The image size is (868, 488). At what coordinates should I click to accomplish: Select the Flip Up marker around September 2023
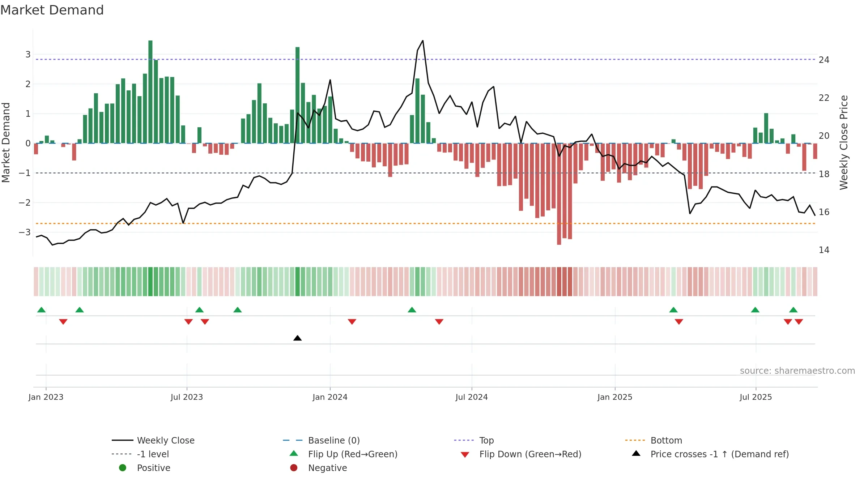point(238,310)
